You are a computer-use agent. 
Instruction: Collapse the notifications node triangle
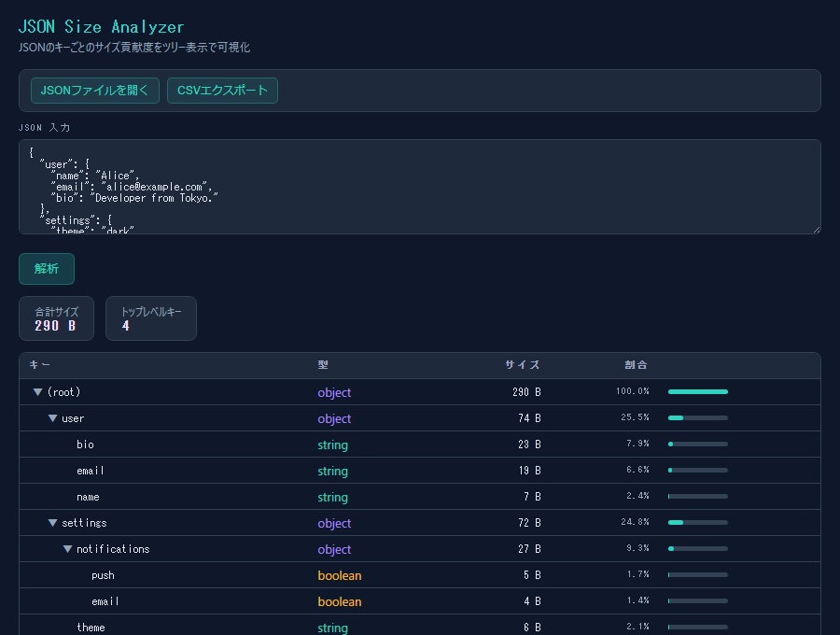point(67,549)
